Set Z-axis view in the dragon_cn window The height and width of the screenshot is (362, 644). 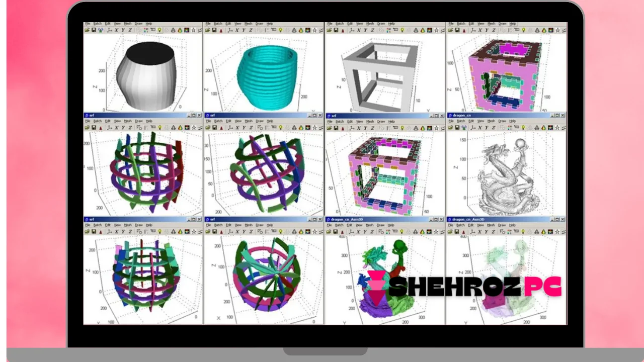click(494, 128)
